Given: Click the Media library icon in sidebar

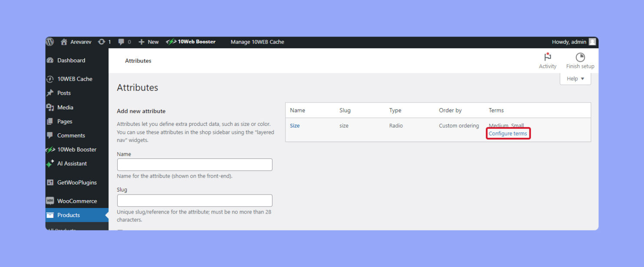Looking at the screenshot, I should click(x=50, y=107).
